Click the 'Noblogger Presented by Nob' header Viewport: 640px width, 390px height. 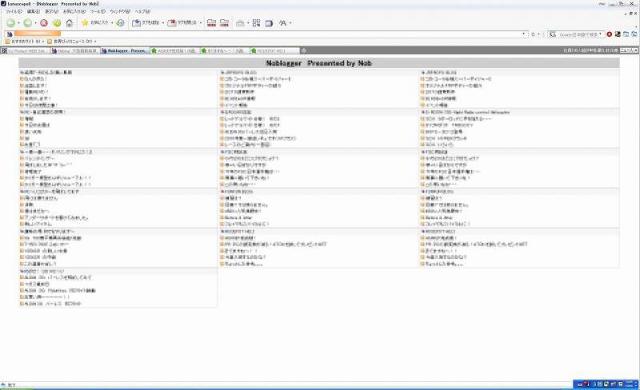[319, 63]
